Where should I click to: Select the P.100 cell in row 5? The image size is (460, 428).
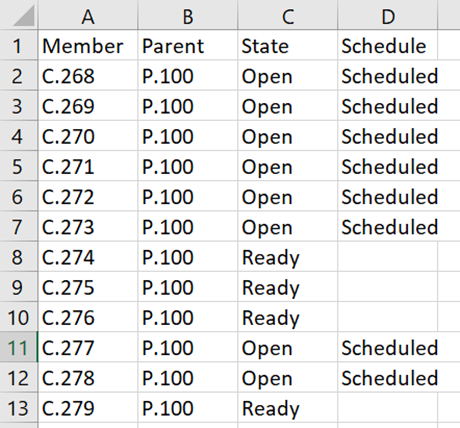click(188, 166)
